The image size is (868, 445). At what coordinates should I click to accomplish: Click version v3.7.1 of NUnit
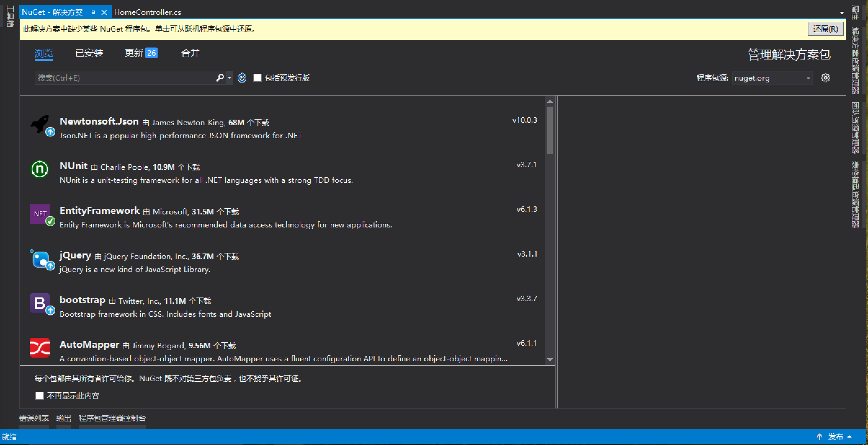[x=527, y=165]
